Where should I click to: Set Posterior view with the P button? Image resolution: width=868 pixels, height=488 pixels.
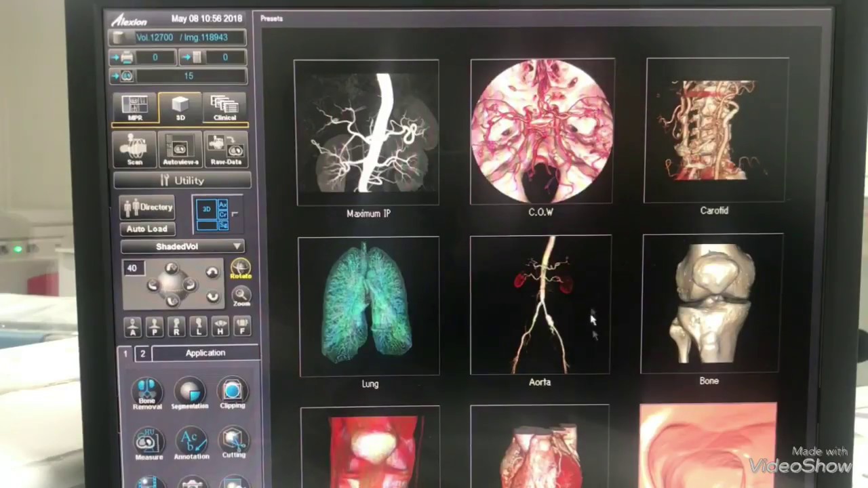155,327
